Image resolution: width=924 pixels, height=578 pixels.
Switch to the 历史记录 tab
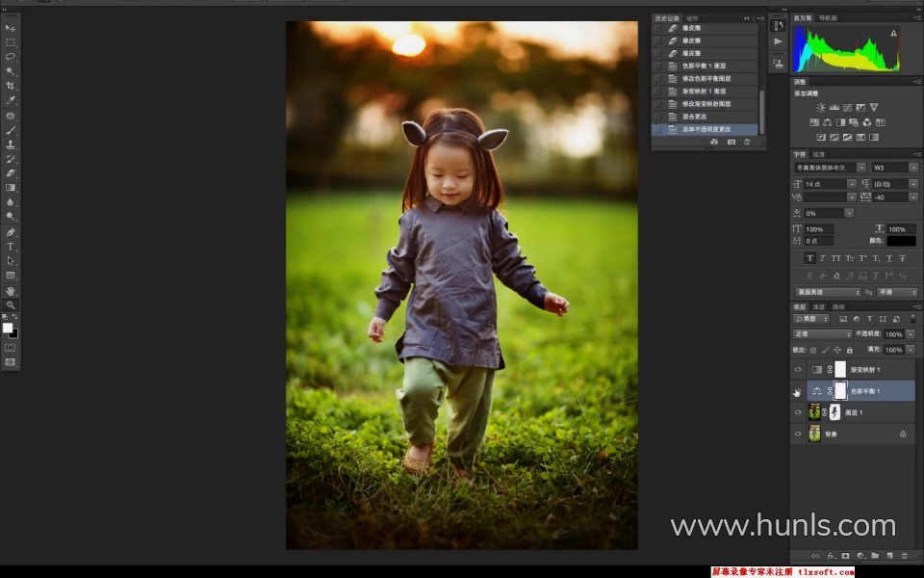[667, 18]
